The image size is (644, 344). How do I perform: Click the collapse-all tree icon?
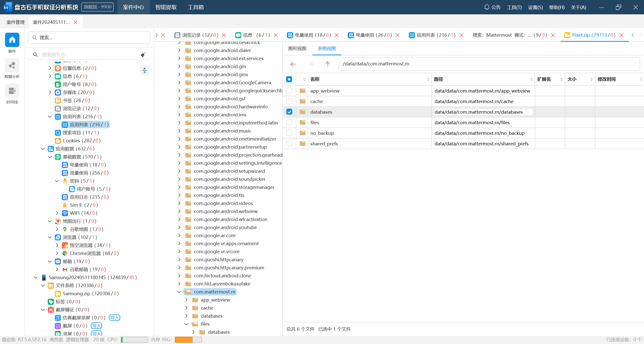(144, 70)
